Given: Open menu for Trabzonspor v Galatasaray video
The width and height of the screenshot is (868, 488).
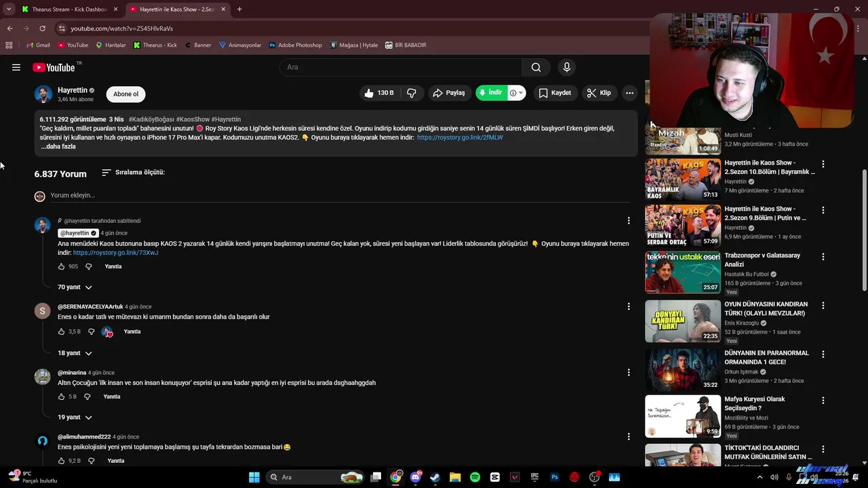Looking at the screenshot, I should [x=823, y=257].
